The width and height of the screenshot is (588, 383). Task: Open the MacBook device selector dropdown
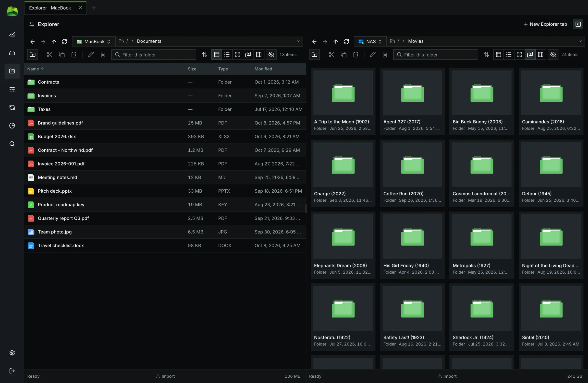point(94,41)
